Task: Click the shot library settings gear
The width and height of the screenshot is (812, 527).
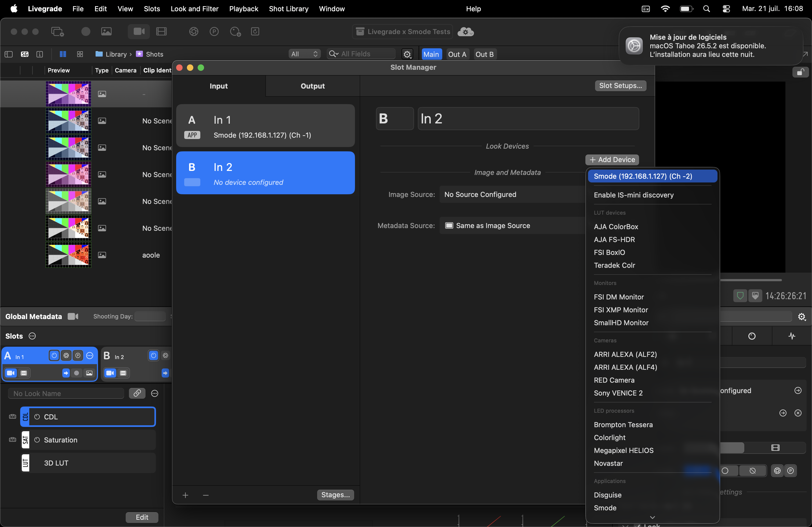Action: coord(407,54)
